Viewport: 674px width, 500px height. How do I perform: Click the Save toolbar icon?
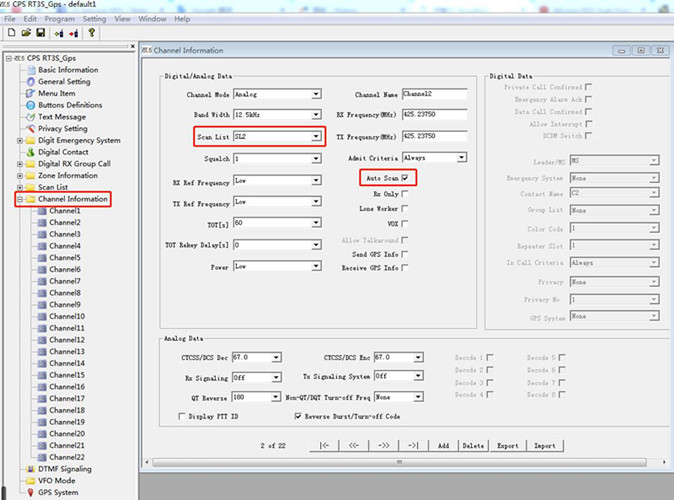[39, 32]
